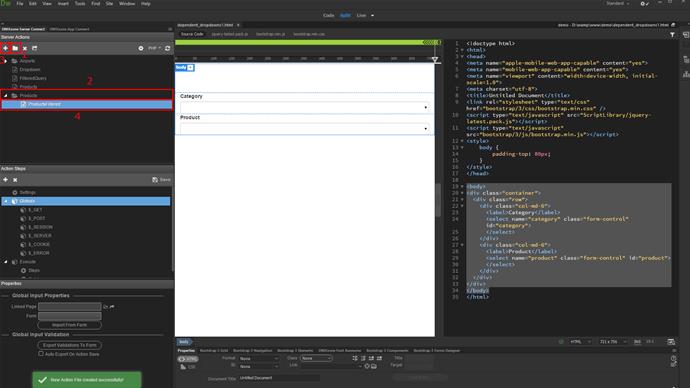Click the Linked Page input field
This screenshot has height=388, width=690.
70,306
